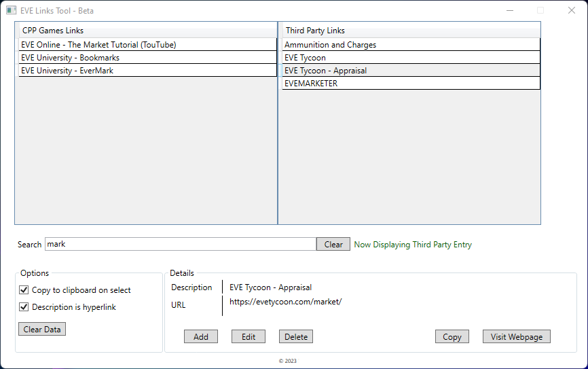
Task: Click the Copy button
Action: tap(452, 336)
